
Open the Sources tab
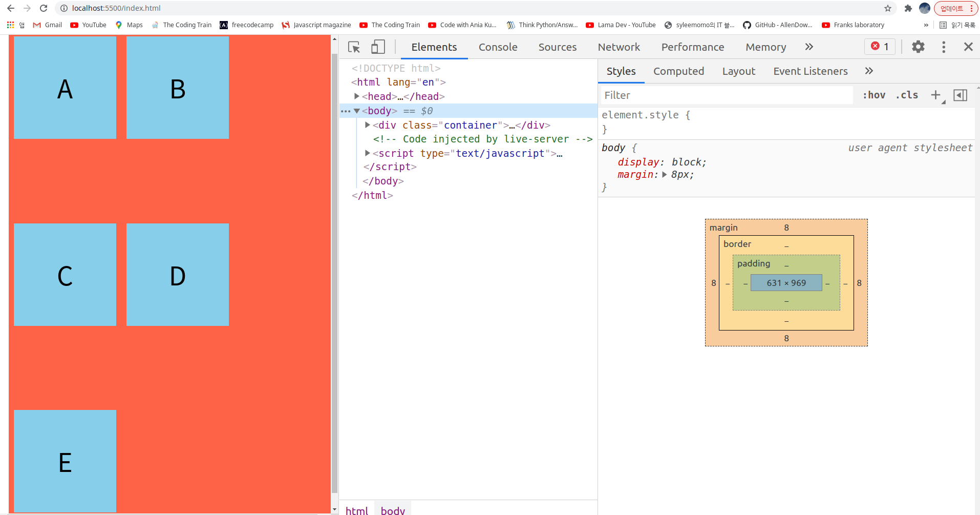click(557, 47)
